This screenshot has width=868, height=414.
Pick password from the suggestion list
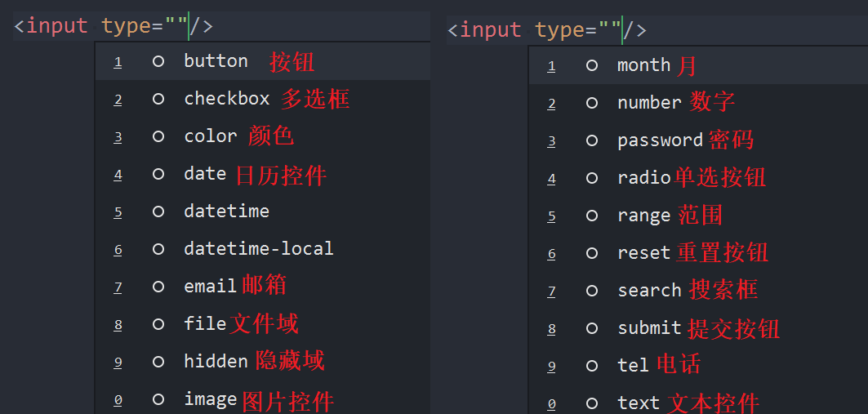[699, 140]
